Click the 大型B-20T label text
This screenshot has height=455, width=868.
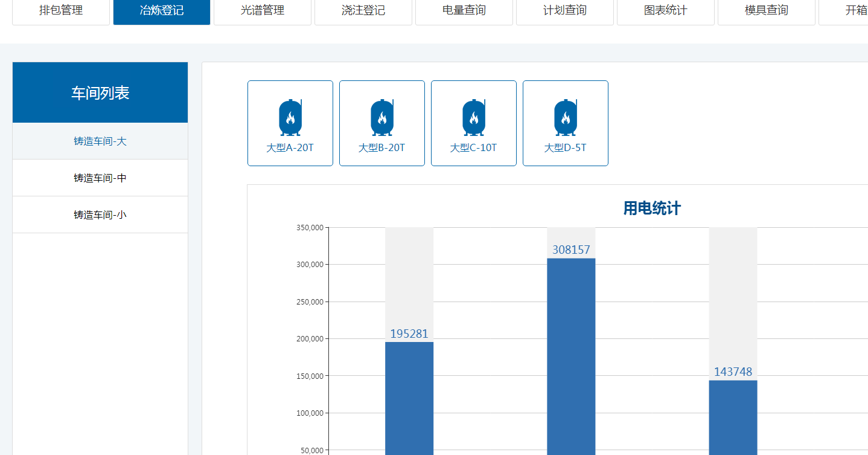382,147
